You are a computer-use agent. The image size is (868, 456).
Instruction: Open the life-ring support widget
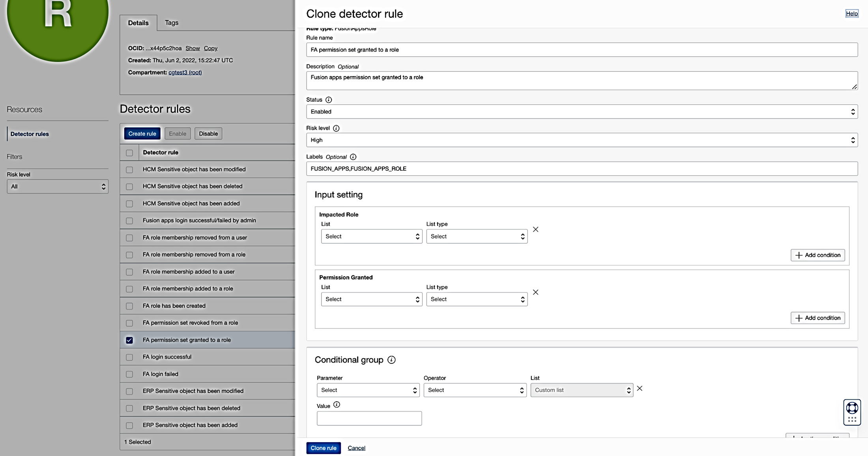click(852, 408)
